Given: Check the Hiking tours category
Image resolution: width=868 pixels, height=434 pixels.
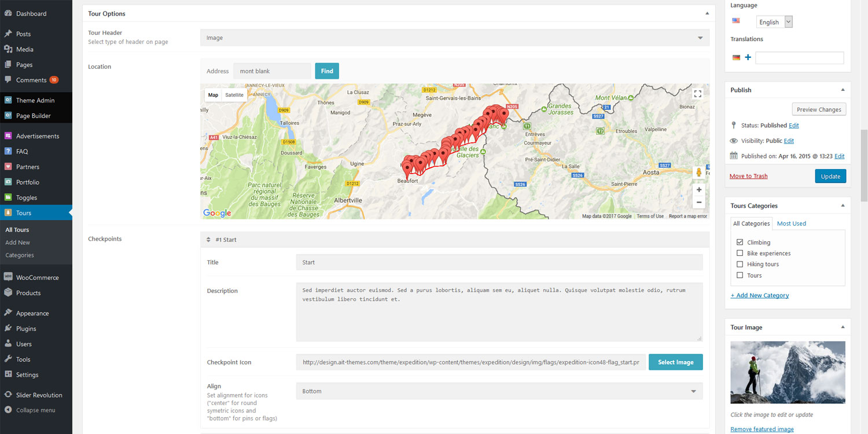Looking at the screenshot, I should coord(740,264).
